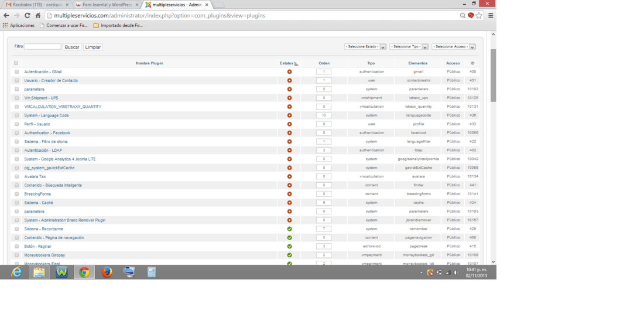This screenshot has width=644, height=334.
Task: Sort by Orden column header
Action: pos(324,63)
